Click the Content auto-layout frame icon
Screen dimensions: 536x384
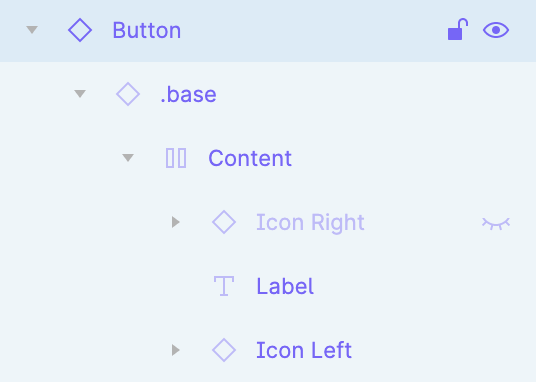tap(176, 158)
